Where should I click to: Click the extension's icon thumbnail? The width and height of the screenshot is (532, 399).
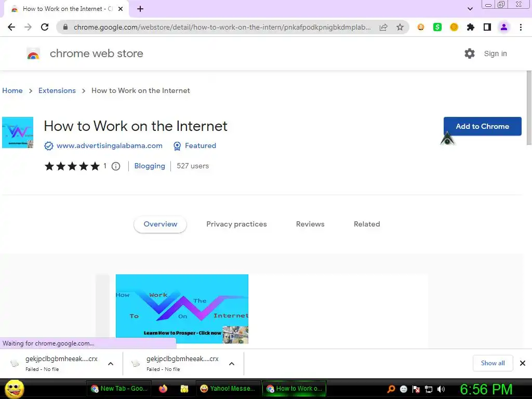click(18, 132)
